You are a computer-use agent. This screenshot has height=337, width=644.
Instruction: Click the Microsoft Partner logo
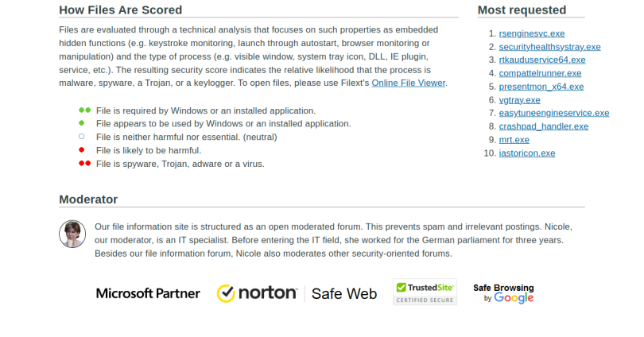point(148,293)
